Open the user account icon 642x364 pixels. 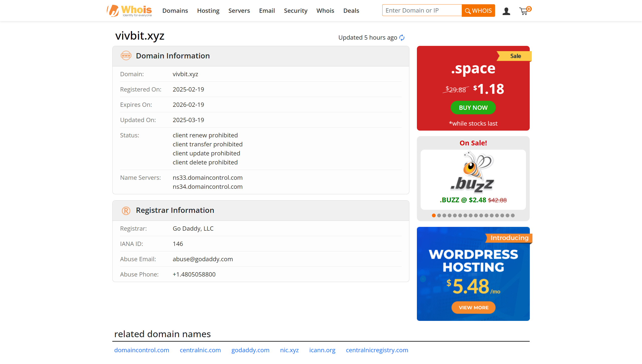pyautogui.click(x=506, y=11)
